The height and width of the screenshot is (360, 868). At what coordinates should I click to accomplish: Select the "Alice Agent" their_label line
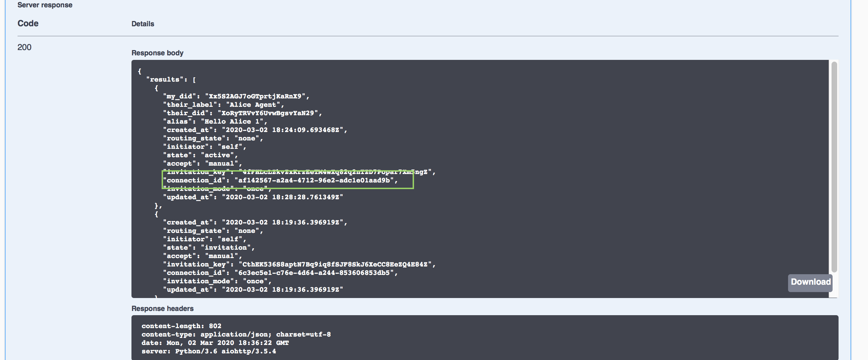coord(223,105)
